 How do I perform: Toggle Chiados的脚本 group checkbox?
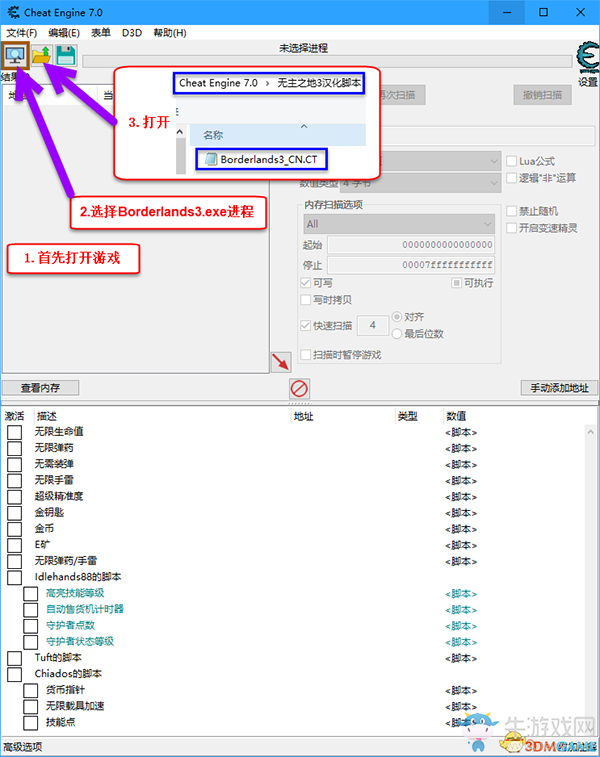14,674
